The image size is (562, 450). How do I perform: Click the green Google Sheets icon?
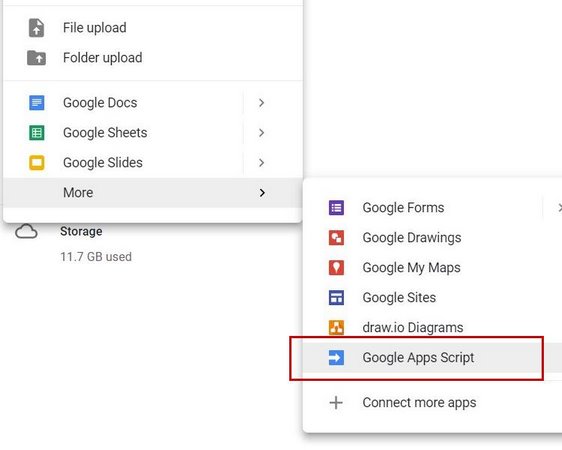[37, 133]
